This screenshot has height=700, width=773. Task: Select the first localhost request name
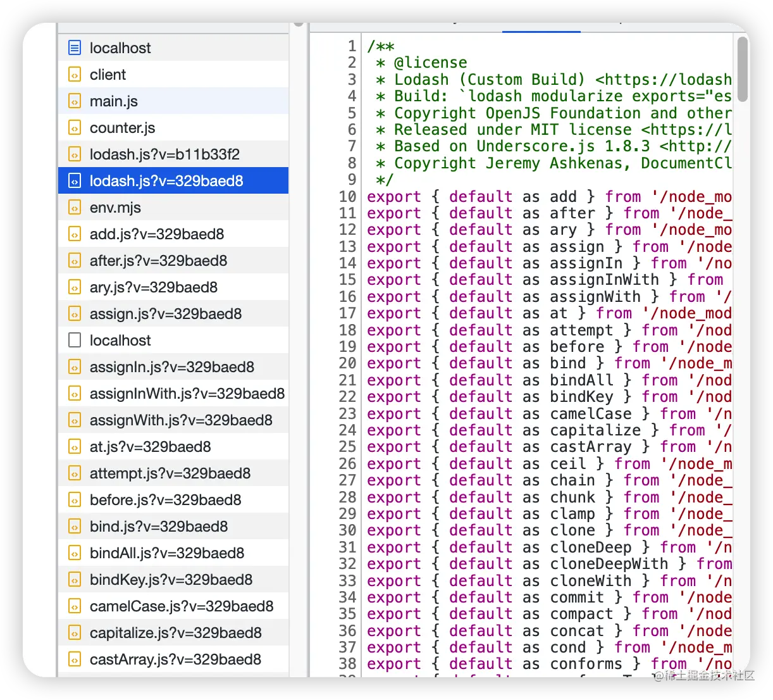click(120, 48)
